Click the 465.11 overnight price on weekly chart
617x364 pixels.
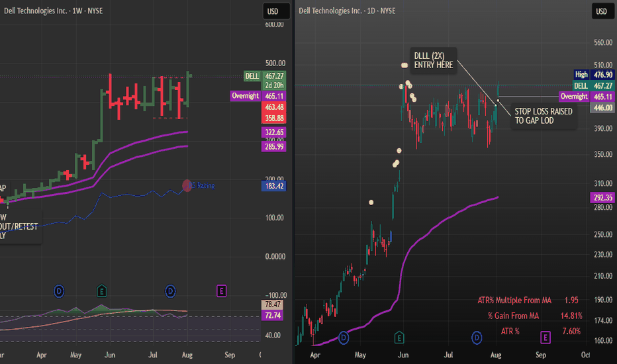[x=274, y=96]
